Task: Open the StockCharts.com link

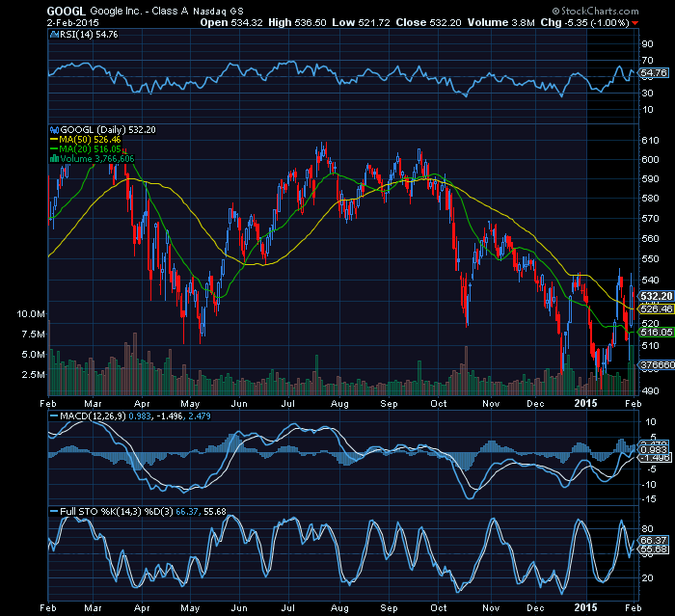Action: pos(600,12)
